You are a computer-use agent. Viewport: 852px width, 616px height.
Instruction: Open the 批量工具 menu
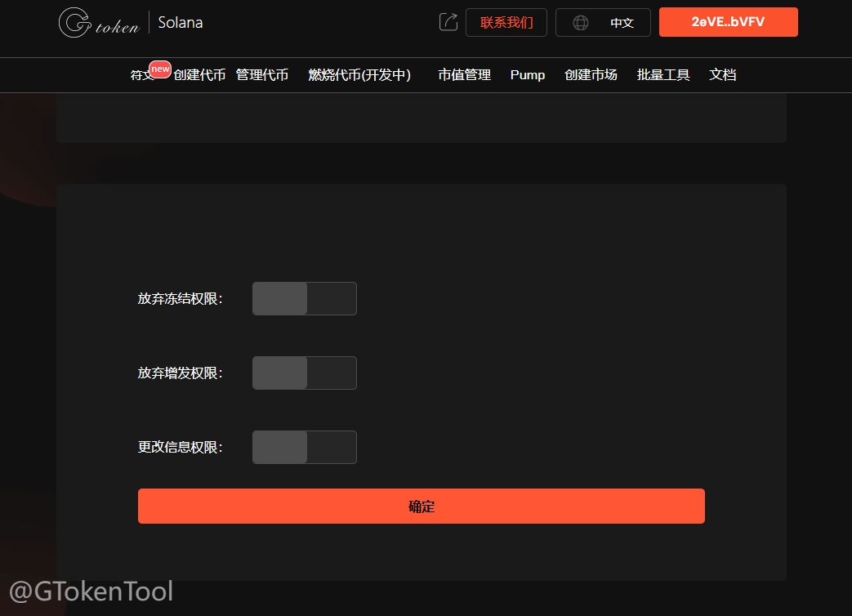(663, 75)
